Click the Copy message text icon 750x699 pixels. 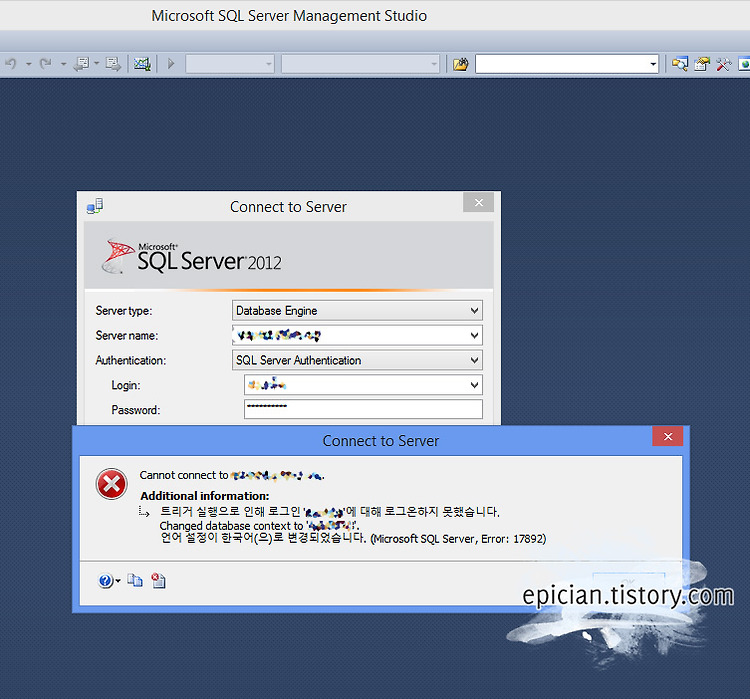point(135,580)
